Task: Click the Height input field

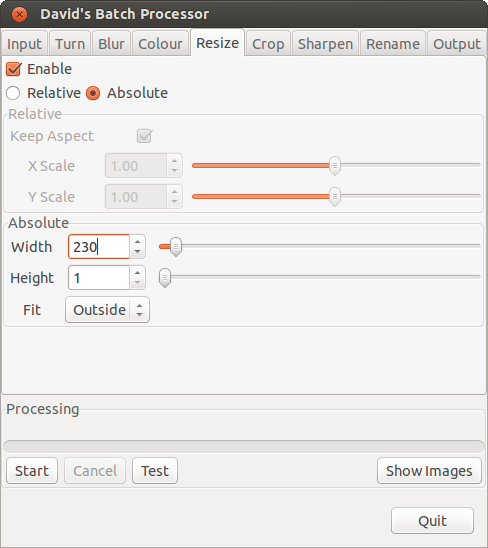Action: [99, 278]
